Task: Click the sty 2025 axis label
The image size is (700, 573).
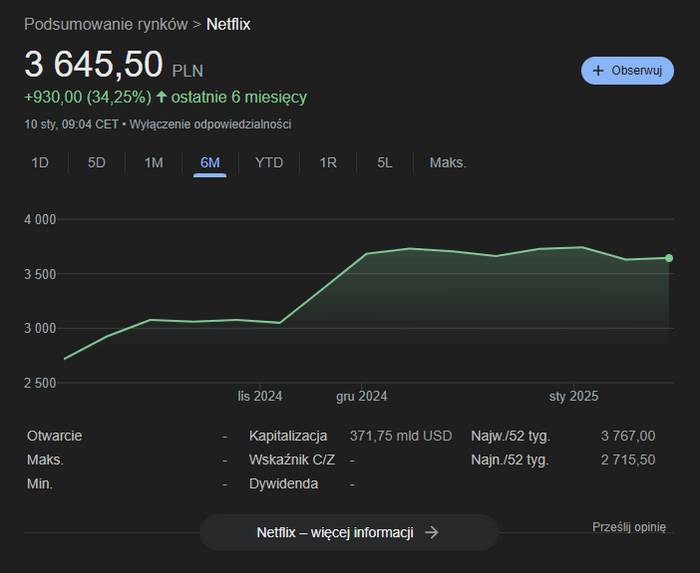Action: pyautogui.click(x=574, y=396)
